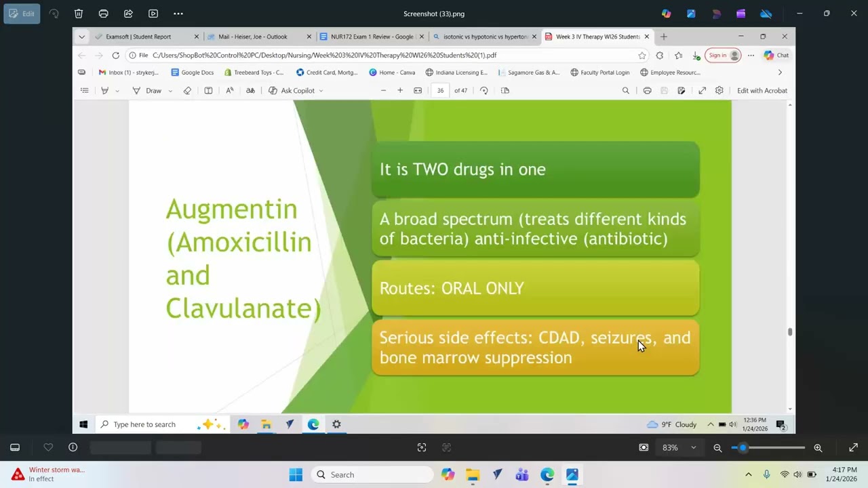Fit the image to the Photos window

pyautogui.click(x=644, y=447)
